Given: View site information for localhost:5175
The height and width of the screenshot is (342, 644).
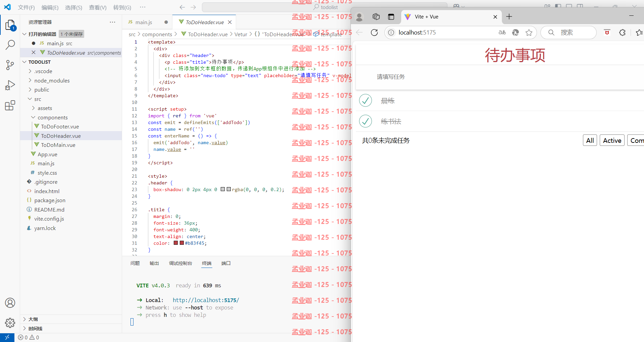Looking at the screenshot, I should [x=391, y=33].
